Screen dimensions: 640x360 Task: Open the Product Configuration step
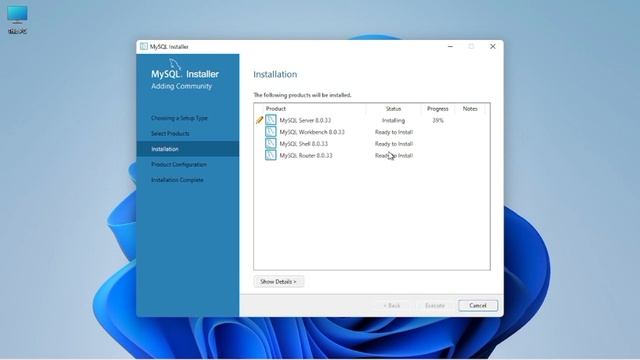coord(179,164)
